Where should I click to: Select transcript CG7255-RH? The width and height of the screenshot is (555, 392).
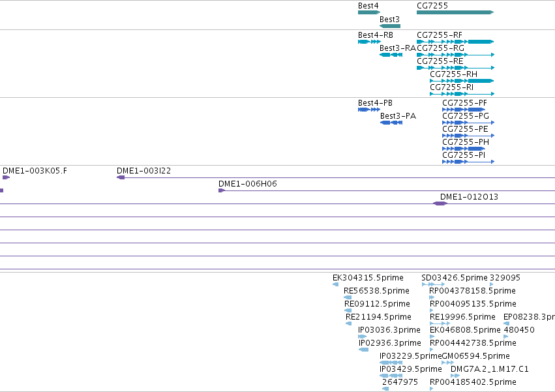point(462,81)
